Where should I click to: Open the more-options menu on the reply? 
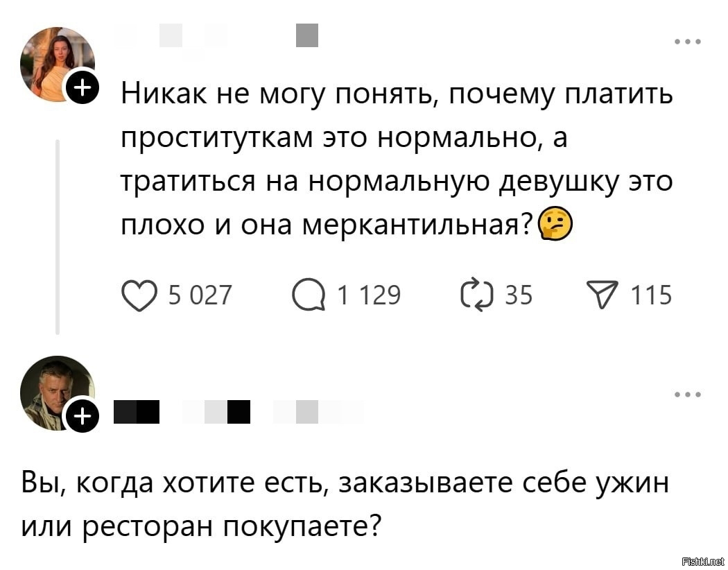687,393
